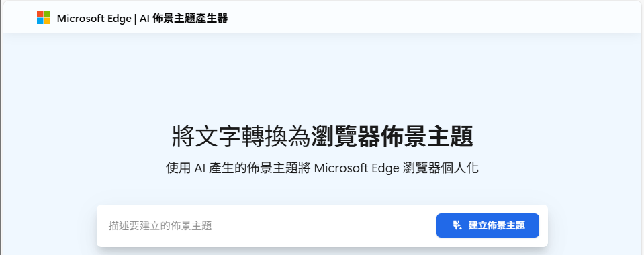Viewport: 644px width, 255px height.
Task: Click the red square of the Microsoft logo
Action: (x=40, y=14)
